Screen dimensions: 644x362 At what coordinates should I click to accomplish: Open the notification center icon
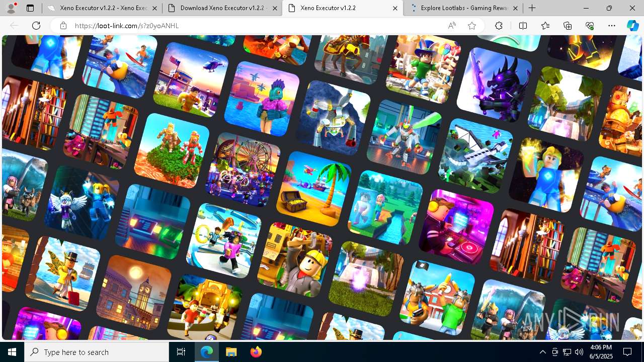tap(627, 352)
